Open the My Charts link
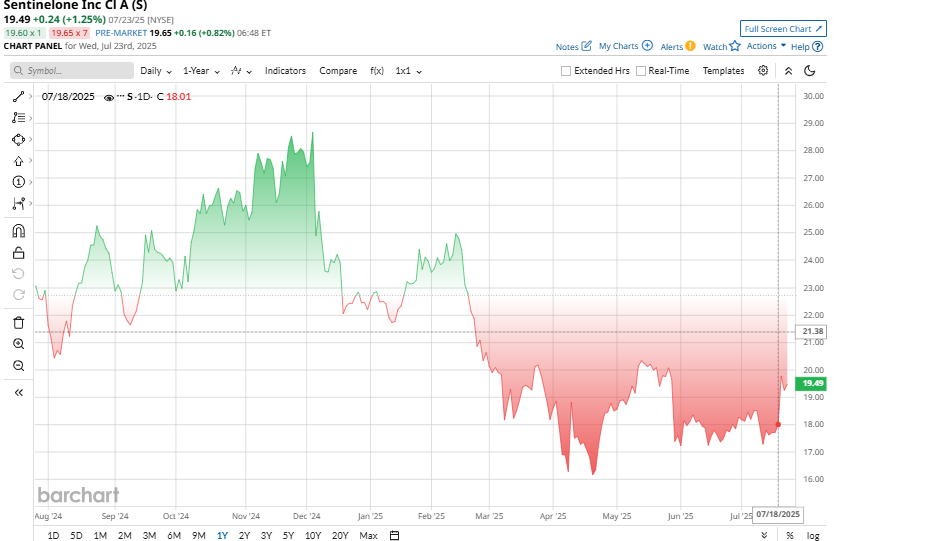 [x=618, y=46]
